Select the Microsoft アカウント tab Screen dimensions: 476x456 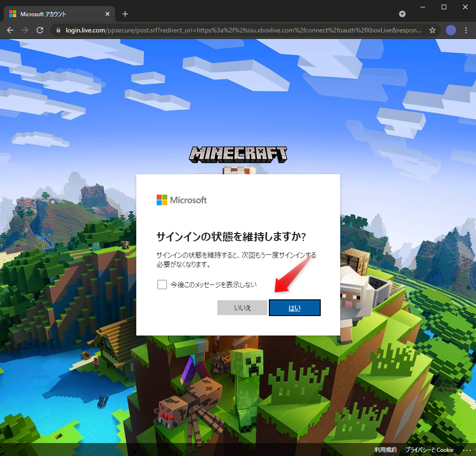(x=56, y=14)
